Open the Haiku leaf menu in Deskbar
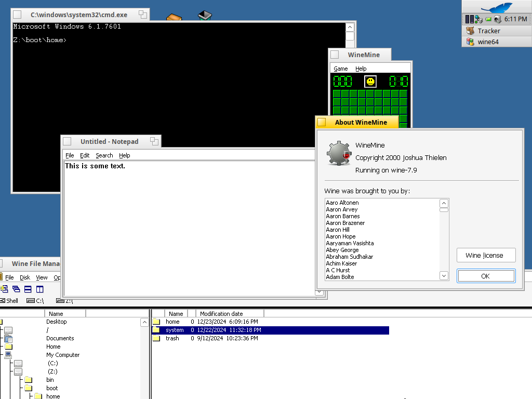532x399 pixels. click(x=497, y=7)
